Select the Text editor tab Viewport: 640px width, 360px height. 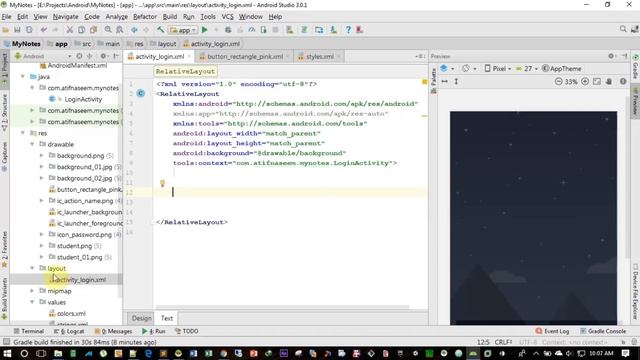point(167,318)
